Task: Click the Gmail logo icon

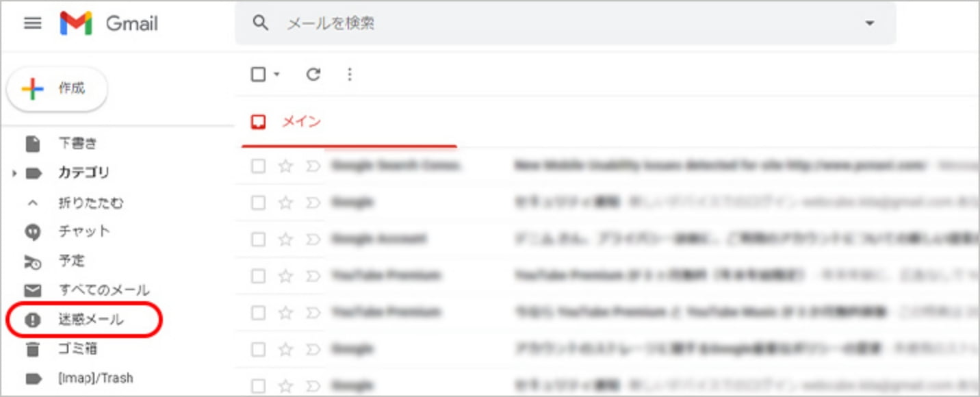Action: [x=77, y=23]
